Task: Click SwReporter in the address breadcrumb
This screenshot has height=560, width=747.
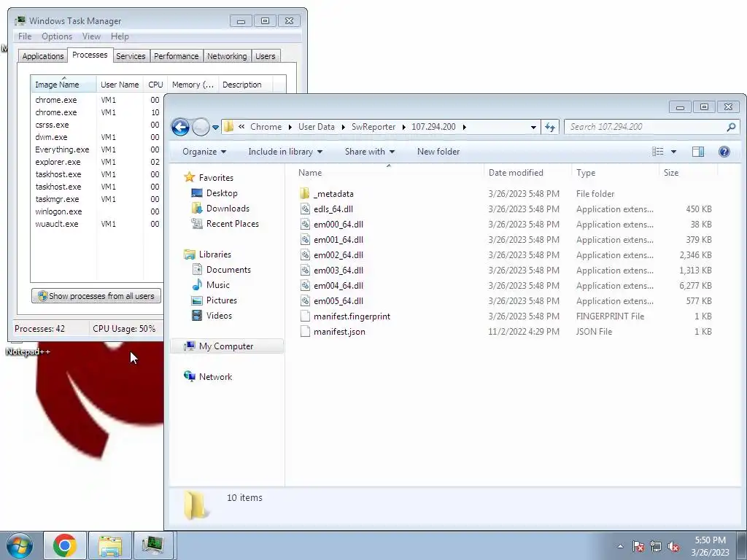Action: [373, 127]
